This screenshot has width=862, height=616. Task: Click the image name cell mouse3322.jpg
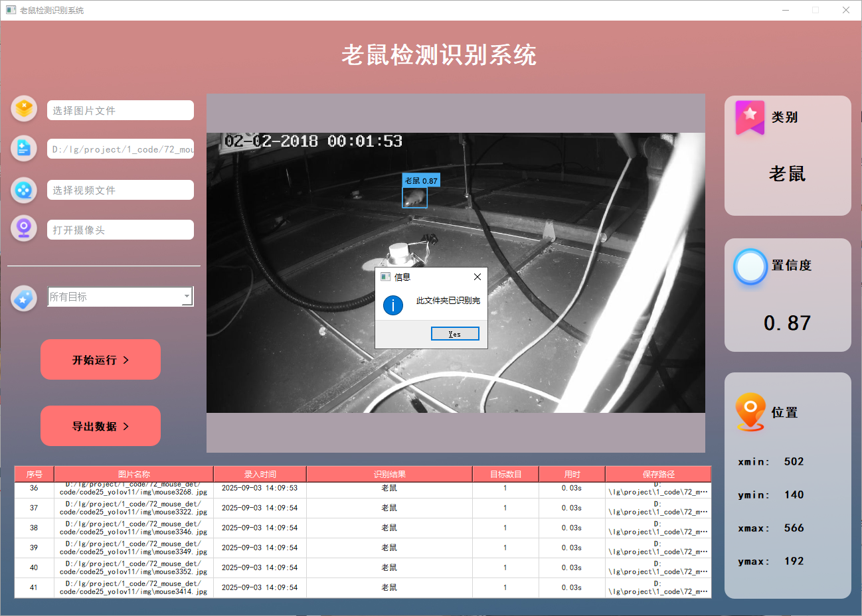pos(133,508)
